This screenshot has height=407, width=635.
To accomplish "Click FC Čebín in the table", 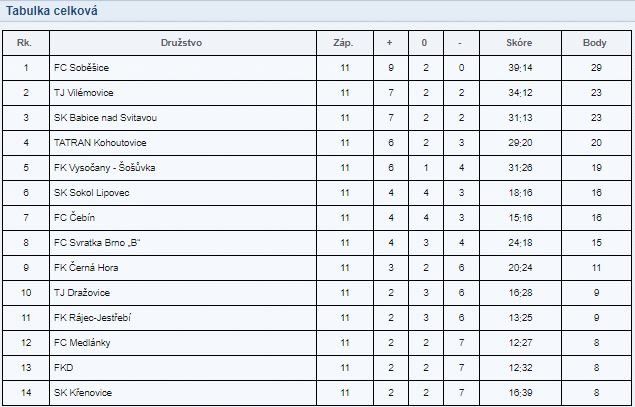I will (x=74, y=217).
